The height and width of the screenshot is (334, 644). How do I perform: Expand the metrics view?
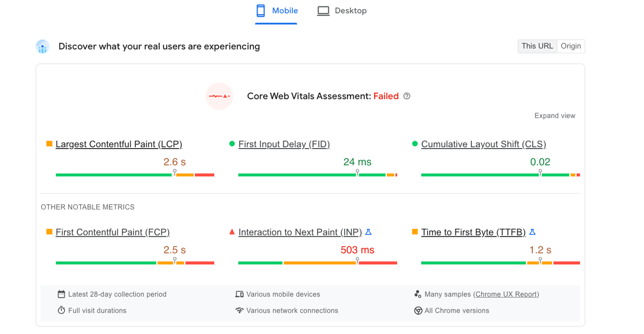pyautogui.click(x=555, y=115)
